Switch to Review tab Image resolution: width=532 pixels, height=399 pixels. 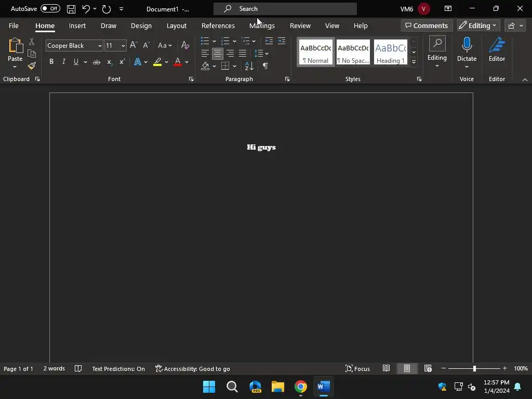pyautogui.click(x=300, y=26)
